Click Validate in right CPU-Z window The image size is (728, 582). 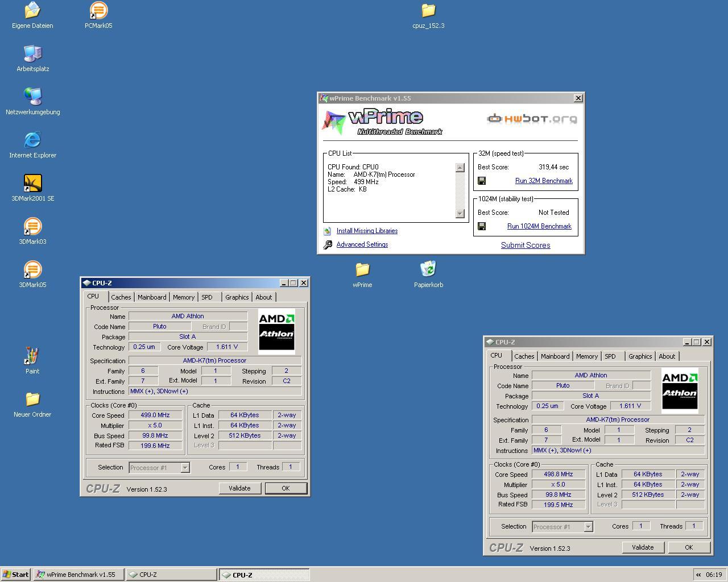[643, 547]
